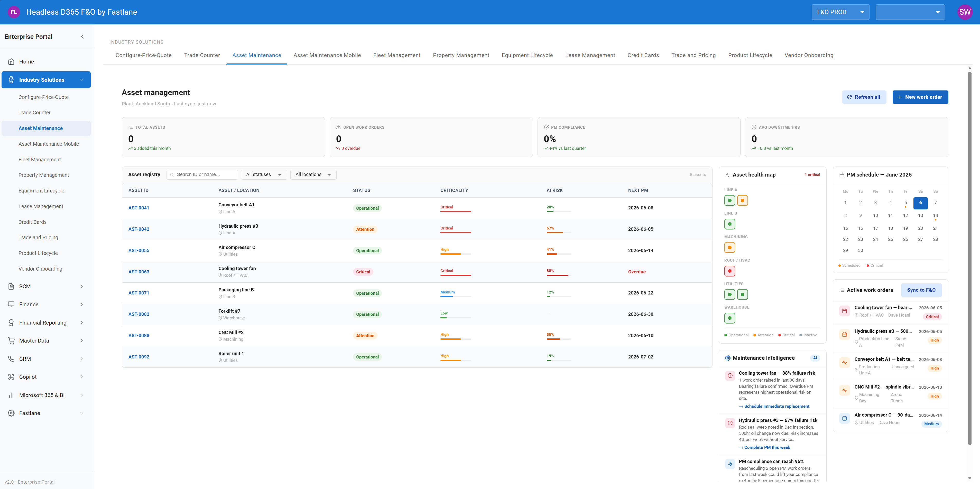Click the Fastlane gear icon
The height and width of the screenshot is (489, 980).
coord(11,413)
